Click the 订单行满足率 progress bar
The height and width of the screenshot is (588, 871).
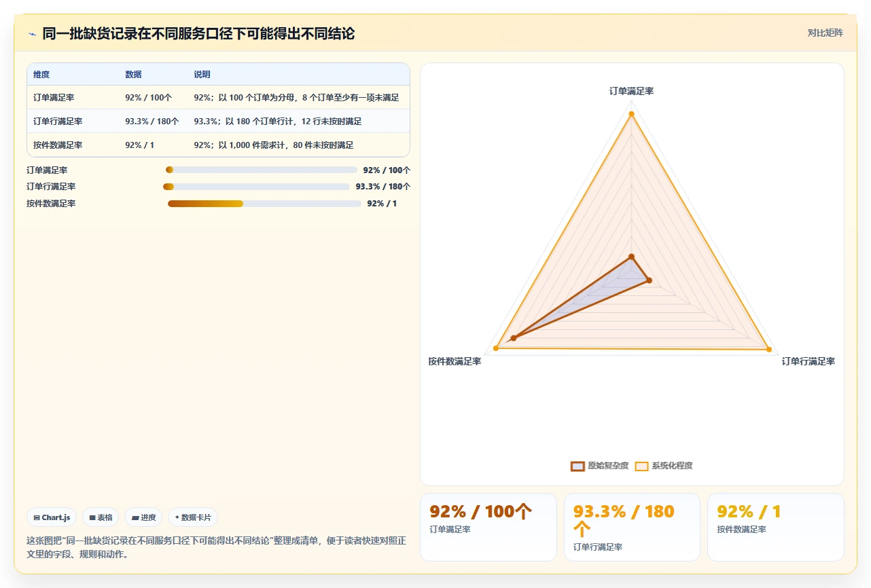256,187
